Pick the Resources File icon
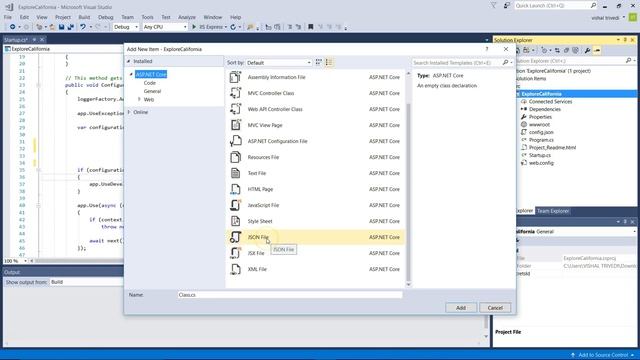This screenshot has width=640, height=360. click(x=236, y=157)
